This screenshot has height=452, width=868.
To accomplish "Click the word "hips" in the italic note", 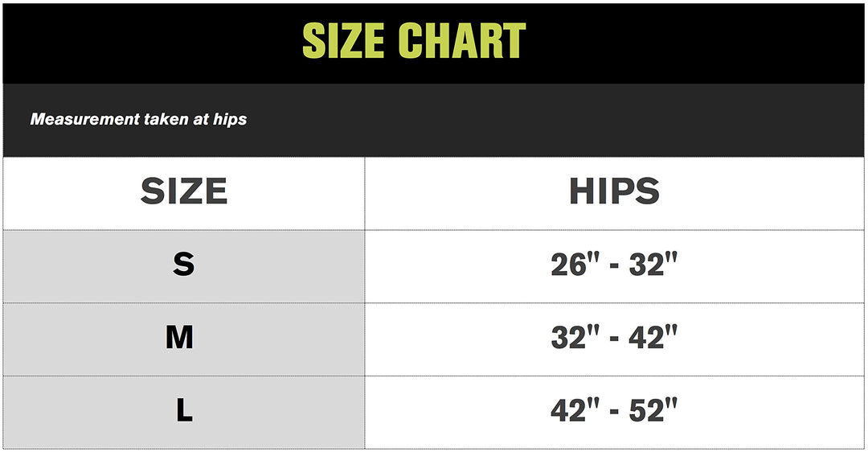I will click(230, 119).
